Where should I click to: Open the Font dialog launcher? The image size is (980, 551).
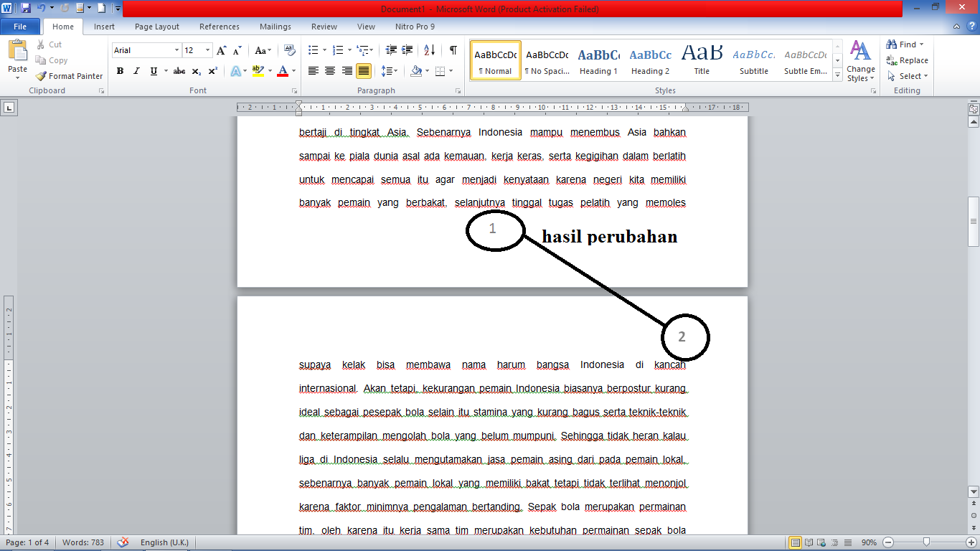(295, 91)
